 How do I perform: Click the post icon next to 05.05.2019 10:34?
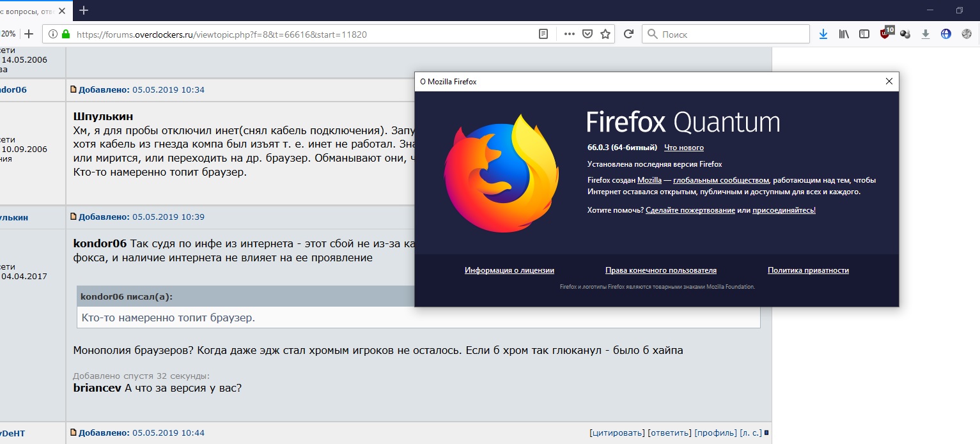point(74,89)
